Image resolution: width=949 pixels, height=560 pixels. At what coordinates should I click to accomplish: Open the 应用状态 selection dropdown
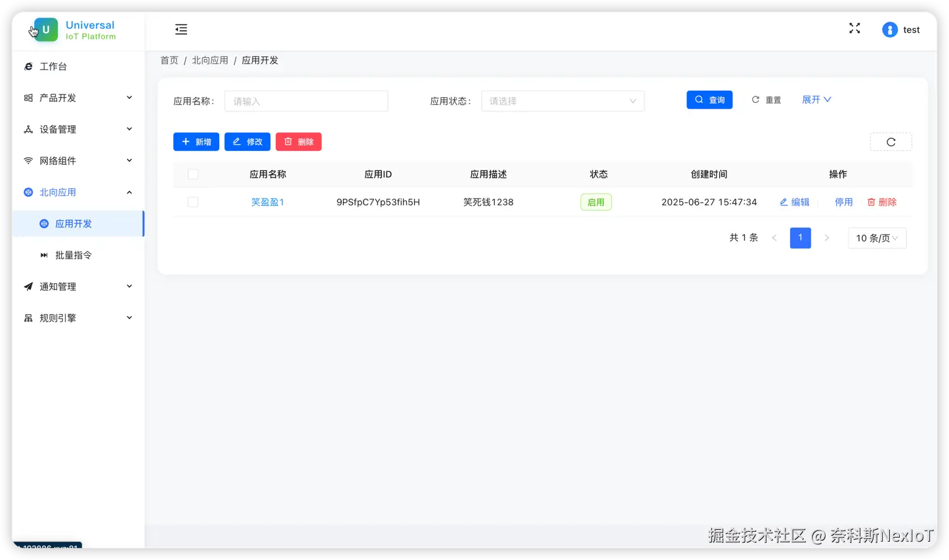562,100
